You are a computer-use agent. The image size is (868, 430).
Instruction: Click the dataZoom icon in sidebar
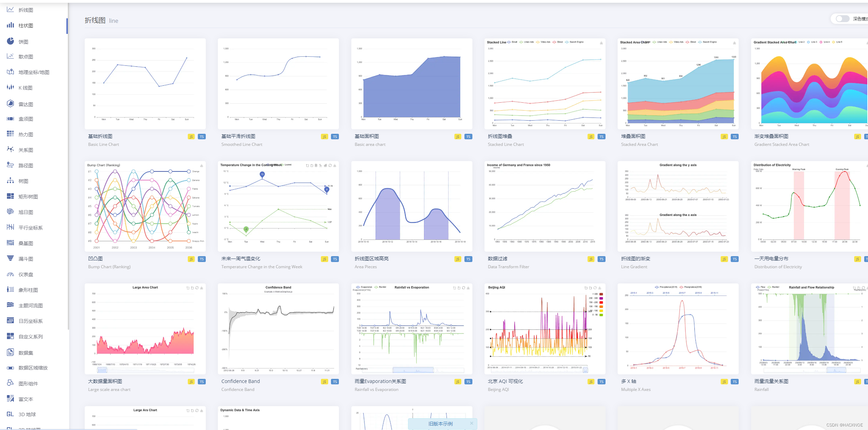click(10, 368)
